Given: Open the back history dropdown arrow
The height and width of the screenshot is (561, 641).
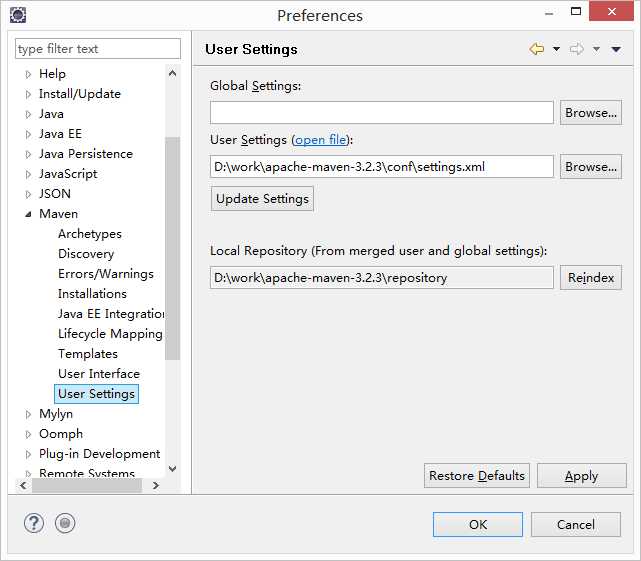Looking at the screenshot, I should pyautogui.click(x=556, y=49).
